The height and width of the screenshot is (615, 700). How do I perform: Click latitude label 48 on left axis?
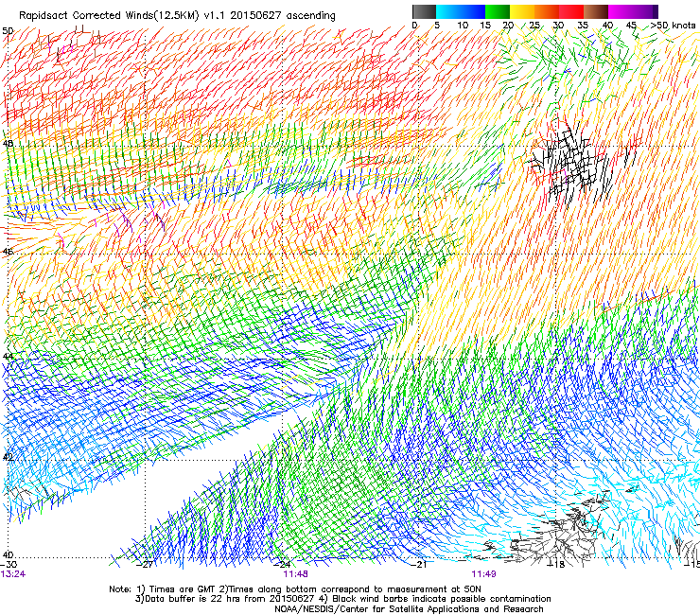(x=8, y=144)
